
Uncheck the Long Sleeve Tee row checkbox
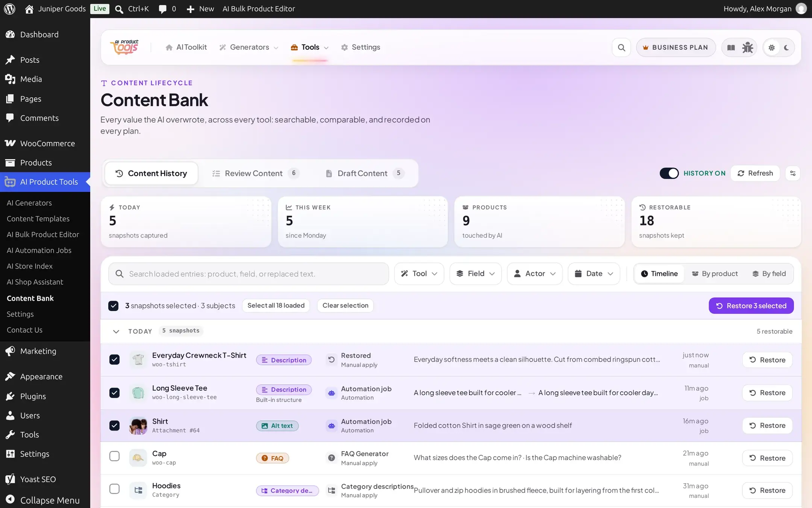[114, 393]
